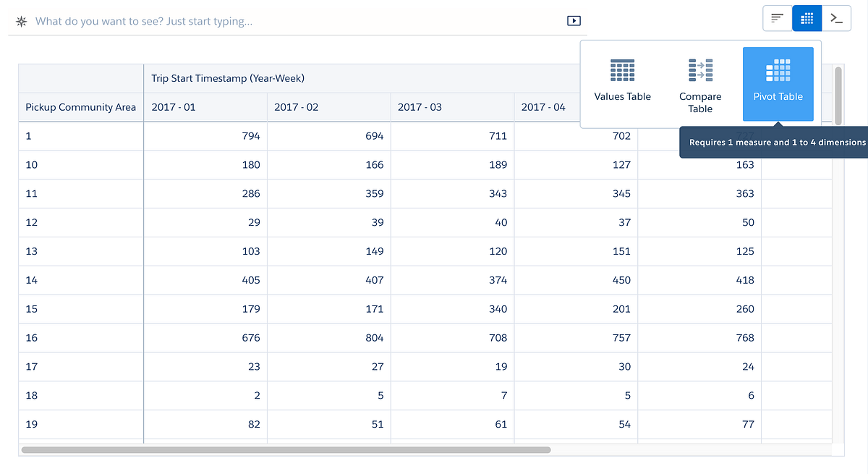Open the SAQL editor console icon

pyautogui.click(x=836, y=18)
